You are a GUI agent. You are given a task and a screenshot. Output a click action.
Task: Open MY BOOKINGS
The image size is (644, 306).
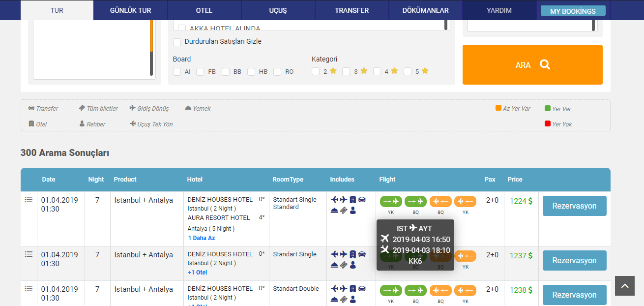click(573, 11)
